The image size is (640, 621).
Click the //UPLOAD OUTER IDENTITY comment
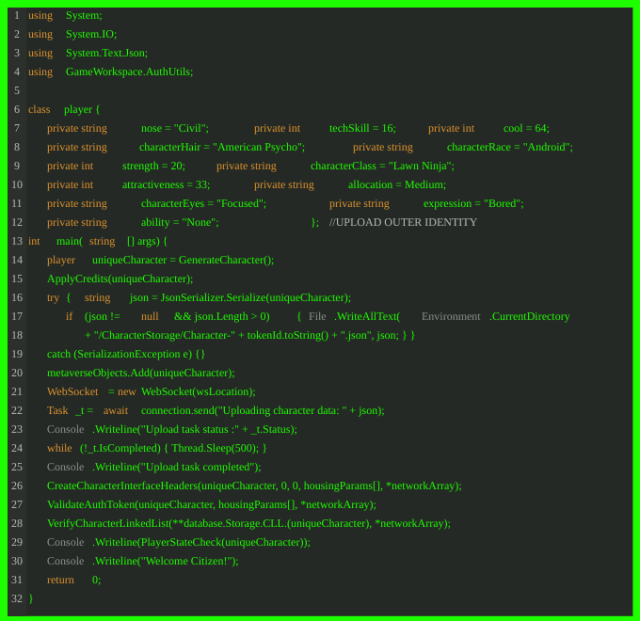click(x=403, y=222)
